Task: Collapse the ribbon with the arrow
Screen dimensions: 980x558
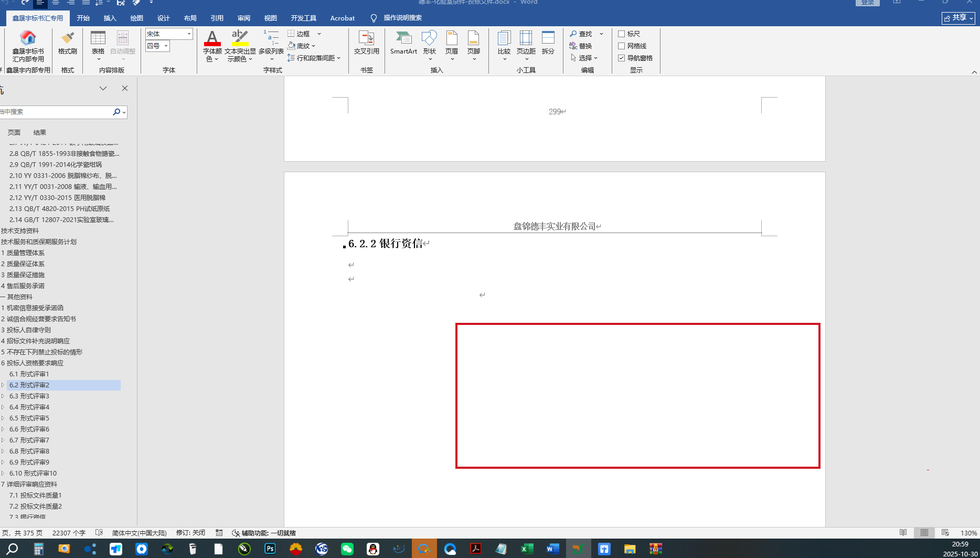Action: point(974,72)
